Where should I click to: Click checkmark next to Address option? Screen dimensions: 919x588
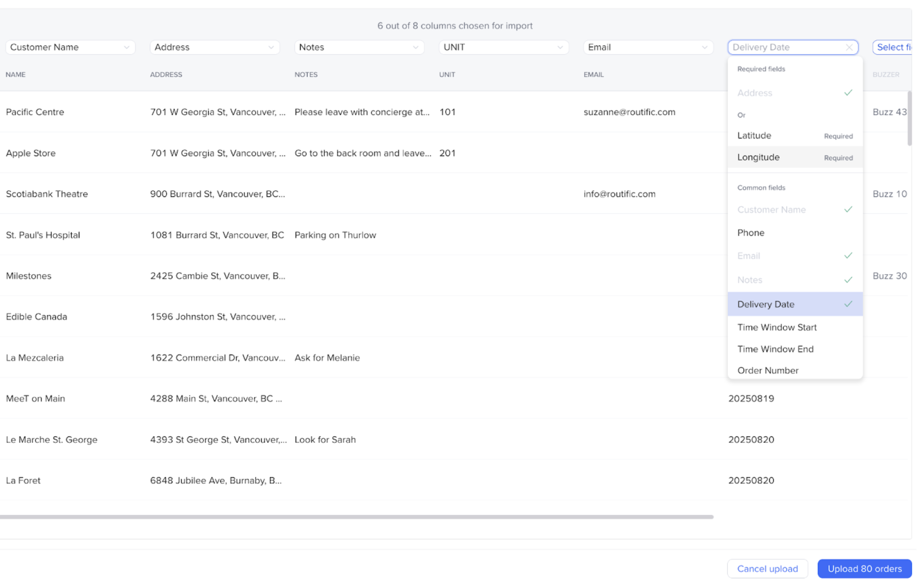pyautogui.click(x=848, y=93)
